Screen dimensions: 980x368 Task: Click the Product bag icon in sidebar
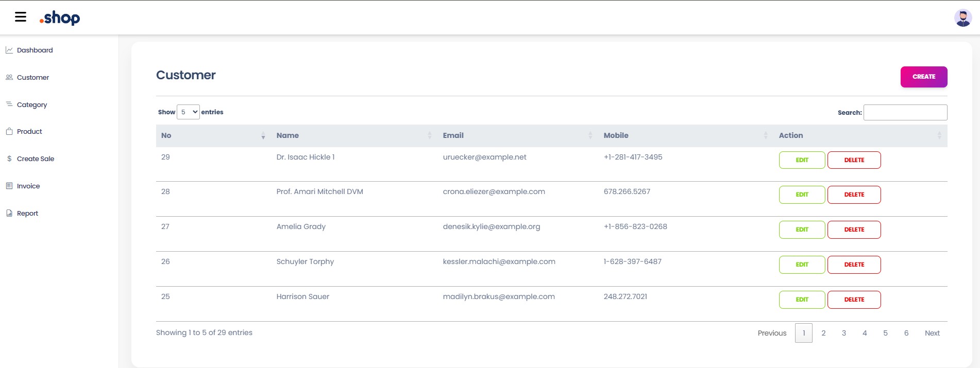tap(9, 131)
